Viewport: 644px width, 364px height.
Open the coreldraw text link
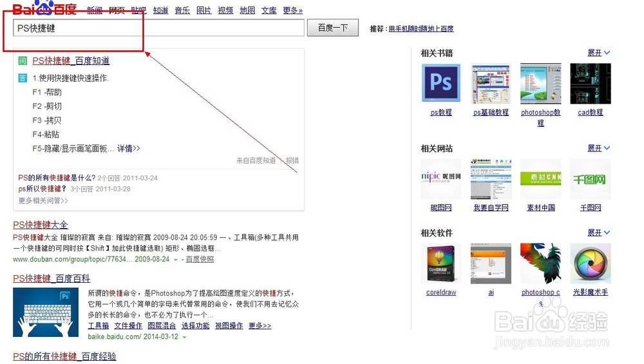click(441, 292)
